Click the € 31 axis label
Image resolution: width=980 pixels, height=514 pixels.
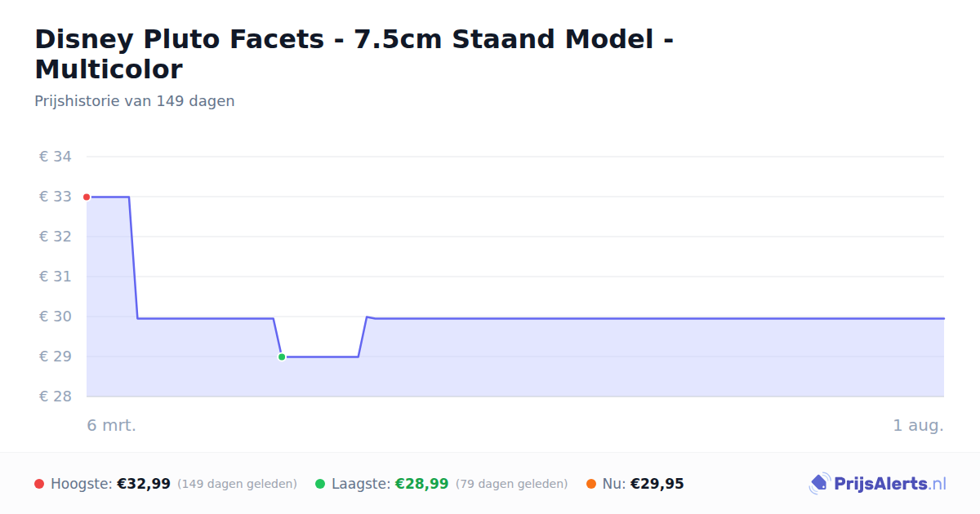56,277
